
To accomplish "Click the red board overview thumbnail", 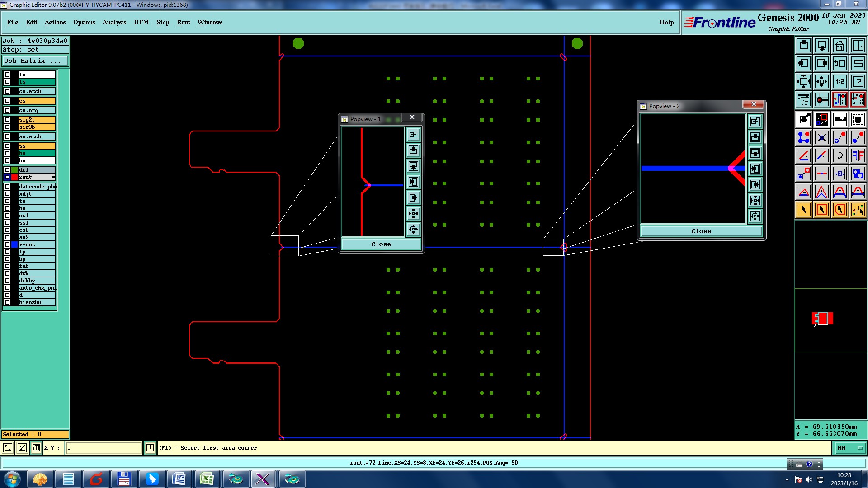I will pyautogui.click(x=822, y=319).
